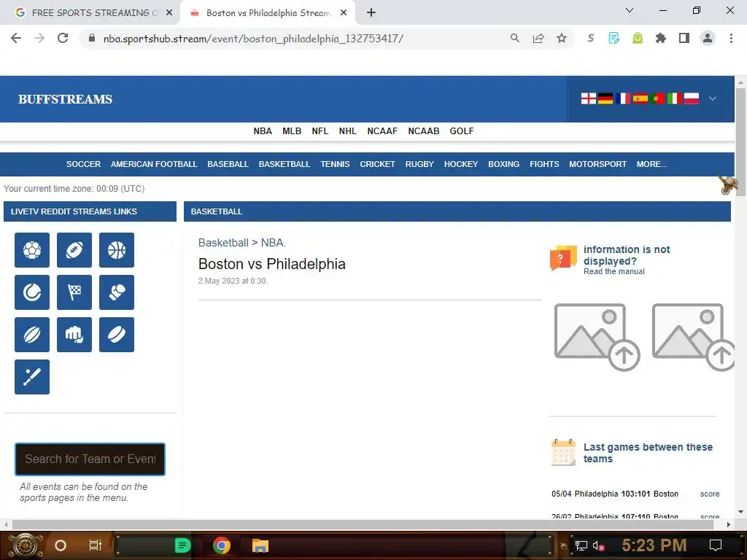This screenshot has width=747, height=560.
Task: Open the NCAAF top menu link
Action: [x=382, y=131]
